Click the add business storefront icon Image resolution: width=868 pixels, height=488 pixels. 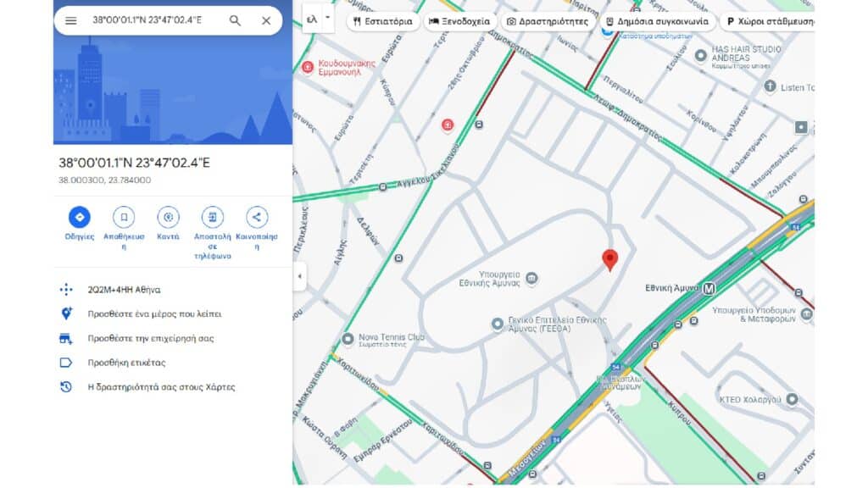66,338
